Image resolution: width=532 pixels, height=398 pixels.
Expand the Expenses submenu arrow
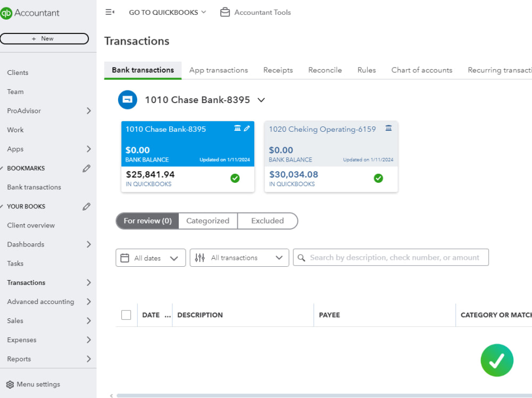click(x=88, y=340)
